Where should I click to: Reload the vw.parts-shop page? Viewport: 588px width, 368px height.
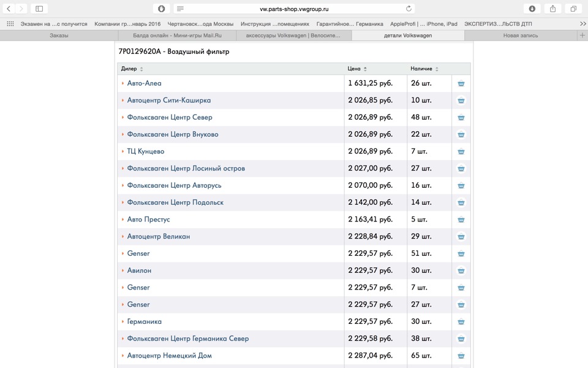409,9
